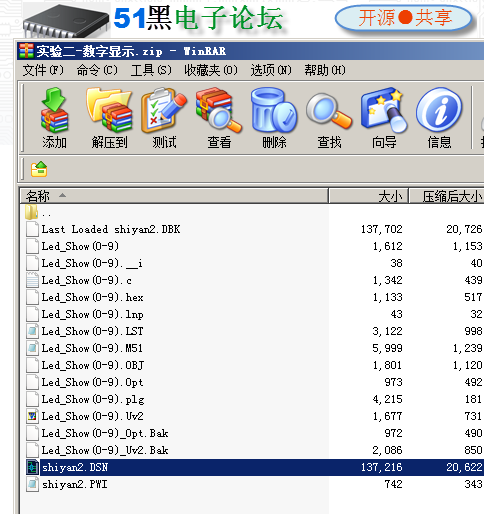The image size is (484, 514).
Task: Select the file Led_Show(0-9).__i
Action: (x=92, y=263)
